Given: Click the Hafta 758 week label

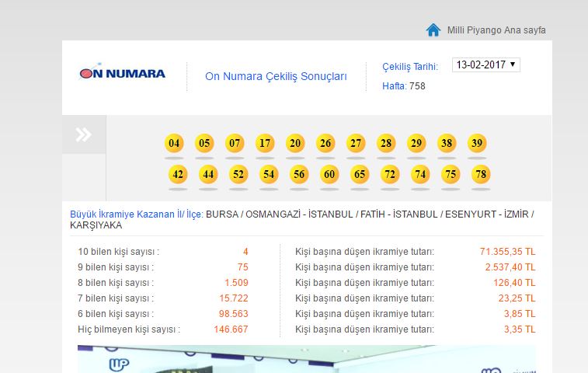Looking at the screenshot, I should click(403, 85).
